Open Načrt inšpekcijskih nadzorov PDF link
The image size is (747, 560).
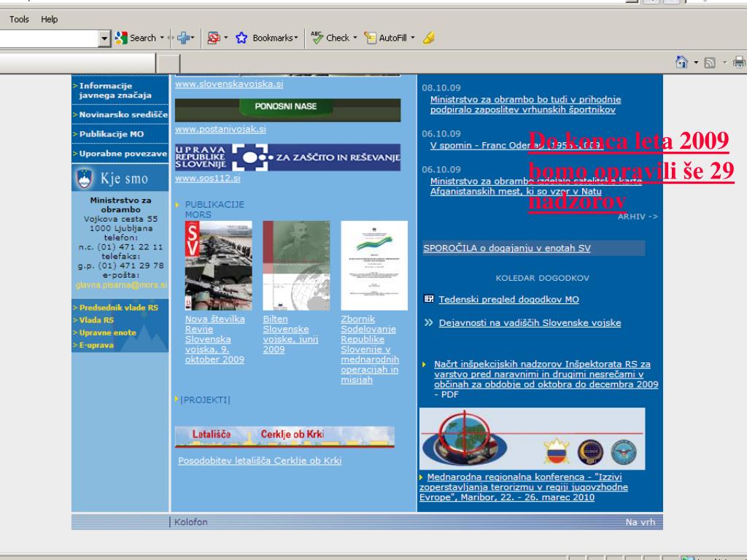click(x=546, y=379)
